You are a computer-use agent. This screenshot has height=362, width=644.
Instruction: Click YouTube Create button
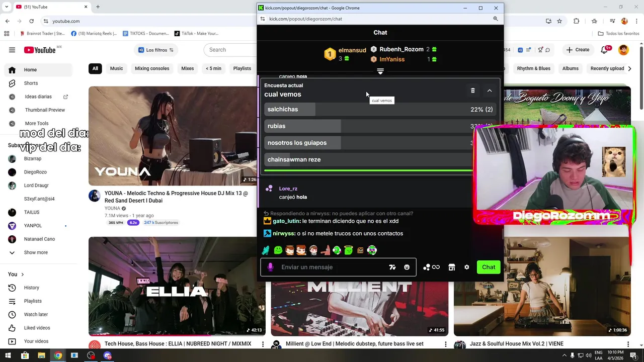pyautogui.click(x=578, y=50)
